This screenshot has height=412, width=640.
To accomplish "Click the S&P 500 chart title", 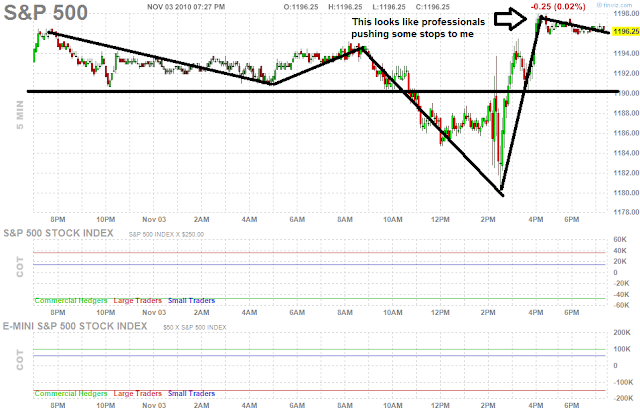I will [45, 12].
